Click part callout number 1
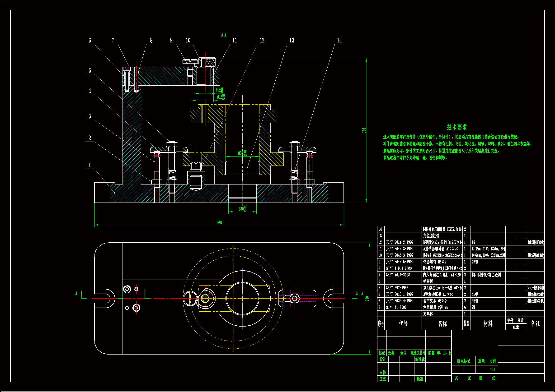The width and height of the screenshot is (555, 392). click(90, 165)
